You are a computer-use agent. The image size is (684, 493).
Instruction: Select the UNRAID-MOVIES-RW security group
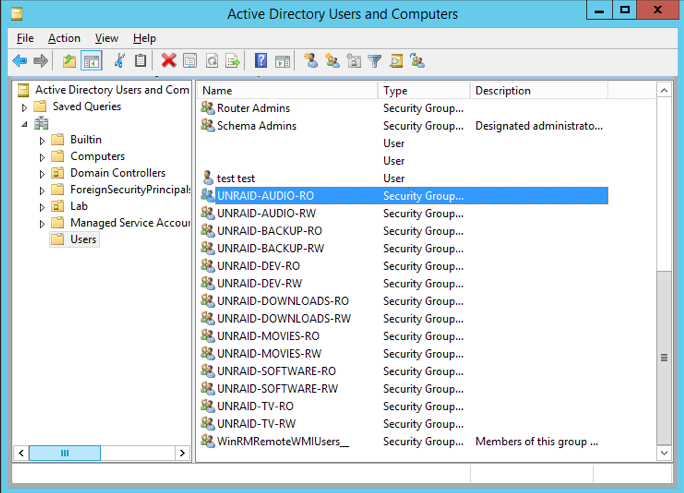click(269, 353)
